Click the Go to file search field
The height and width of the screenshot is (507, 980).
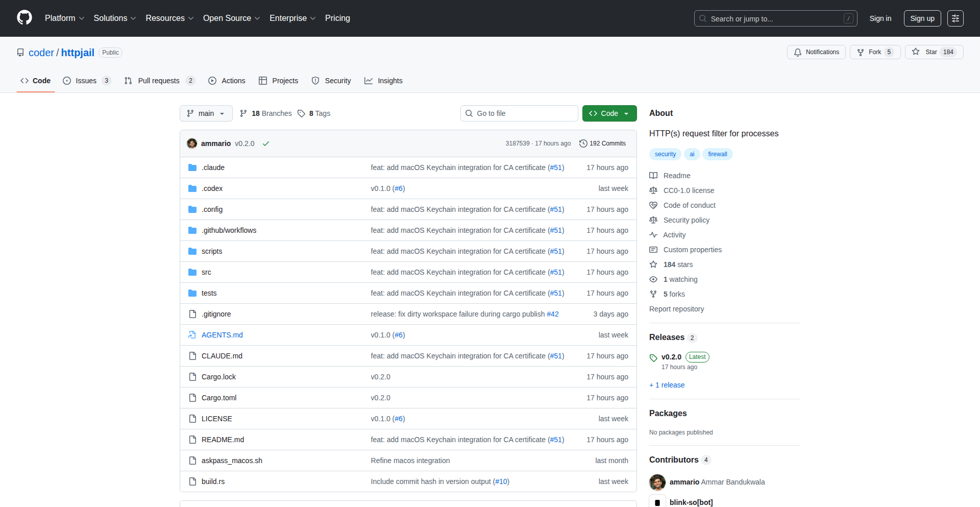(519, 113)
